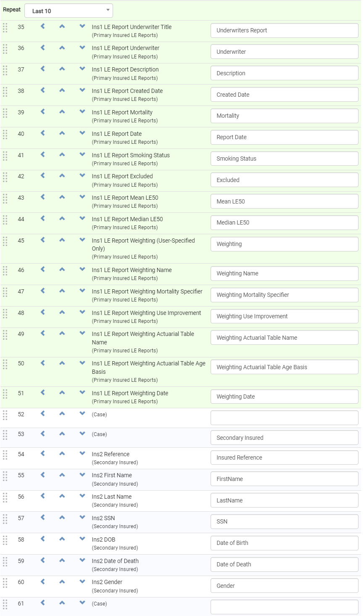Viewport: 364px width, 616px height.
Task: Move row 51 up with up arrow
Action: pyautogui.click(x=62, y=393)
